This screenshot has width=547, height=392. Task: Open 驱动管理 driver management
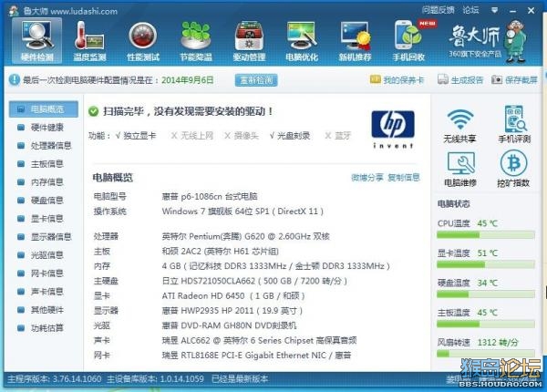click(x=249, y=41)
